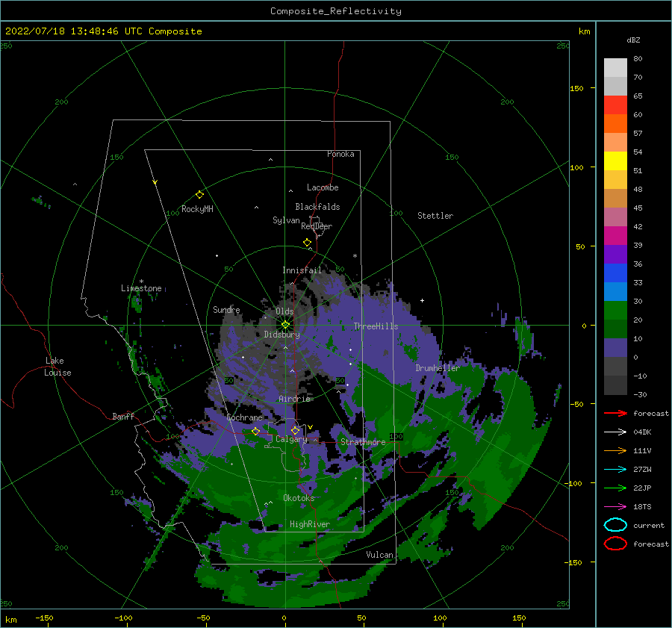The height and width of the screenshot is (628, 672).
Task: Click the yellow diamond marker beside RockyMH
Action: 199,195
